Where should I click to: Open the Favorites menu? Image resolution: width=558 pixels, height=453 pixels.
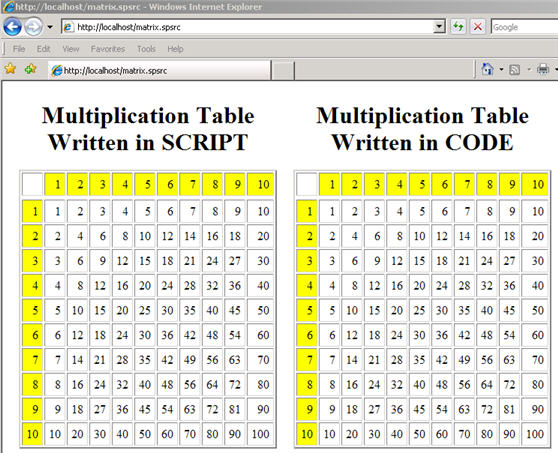coord(108,49)
